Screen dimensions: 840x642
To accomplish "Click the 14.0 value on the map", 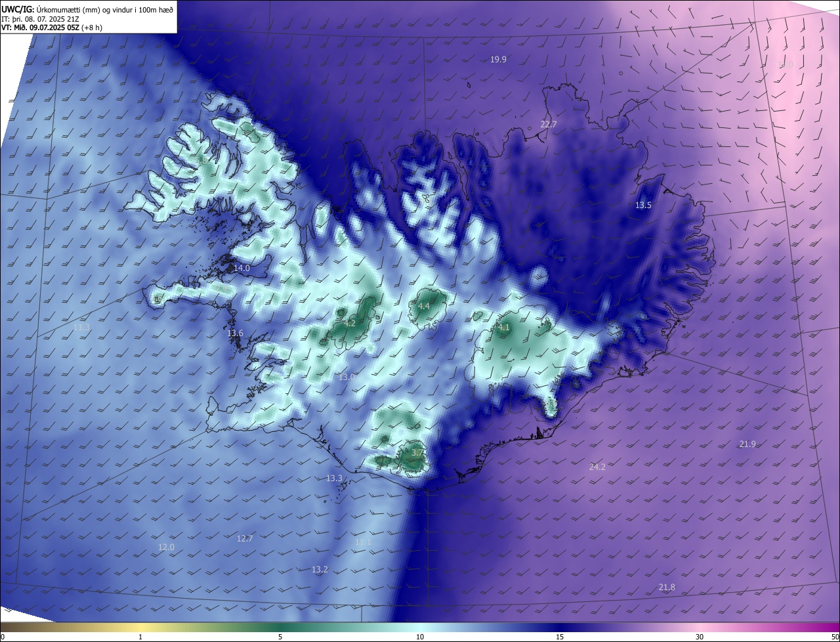I will click(x=241, y=268).
